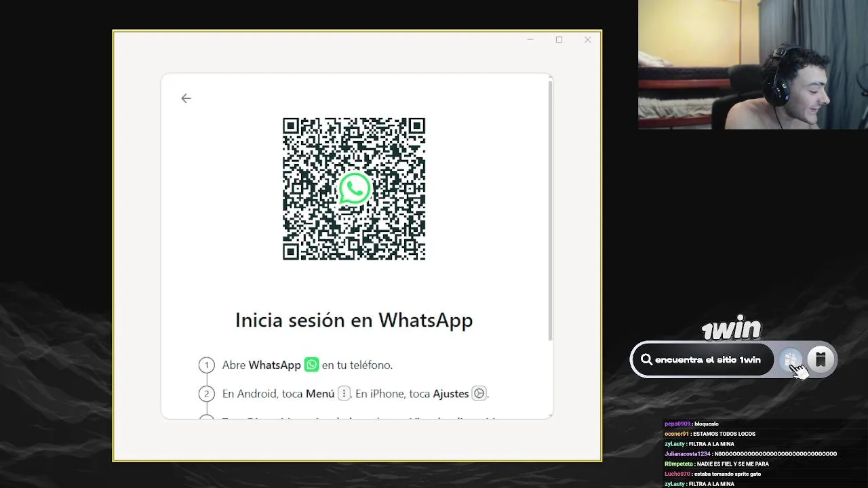This screenshot has height=488, width=868.
Task: Click the Android Menu three-dots icon
Action: pyautogui.click(x=344, y=393)
